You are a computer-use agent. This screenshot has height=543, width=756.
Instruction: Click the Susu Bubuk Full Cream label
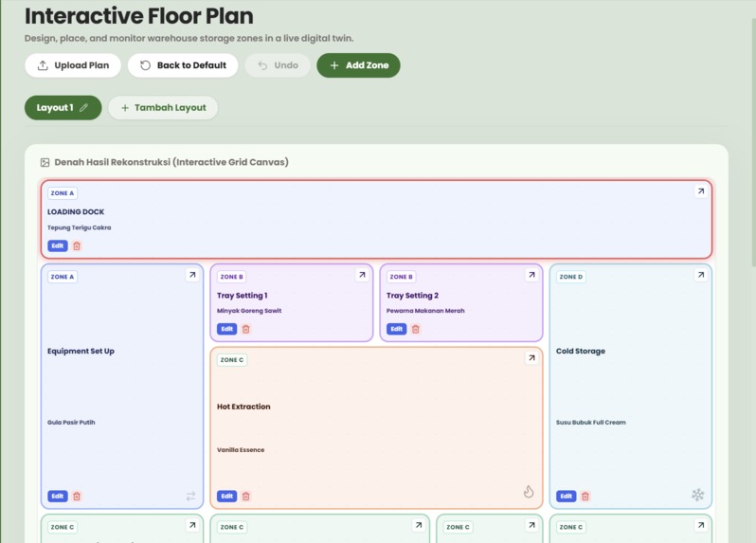coord(590,423)
